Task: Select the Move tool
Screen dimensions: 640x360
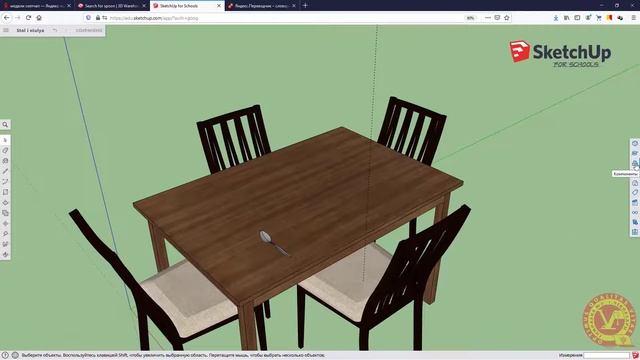Action: 5,223
